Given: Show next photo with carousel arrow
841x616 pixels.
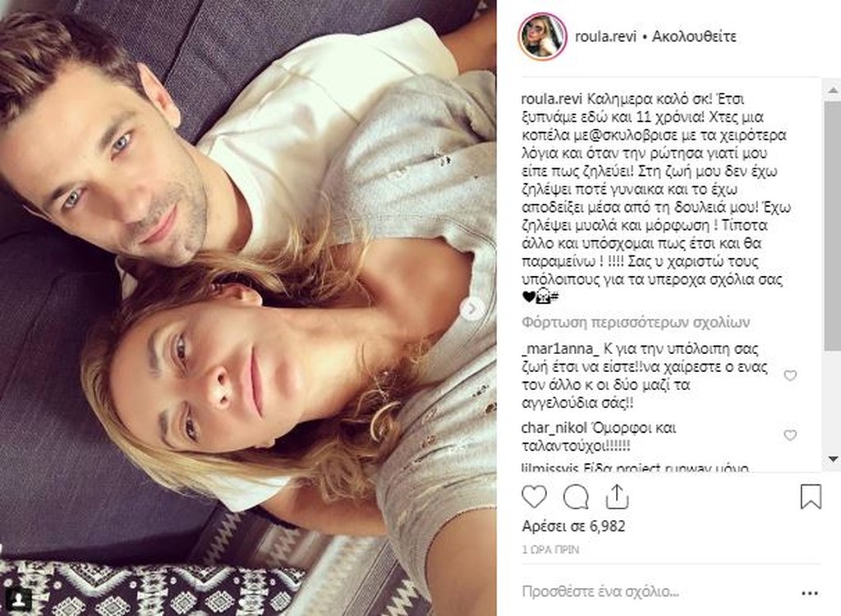Looking at the screenshot, I should tap(472, 309).
